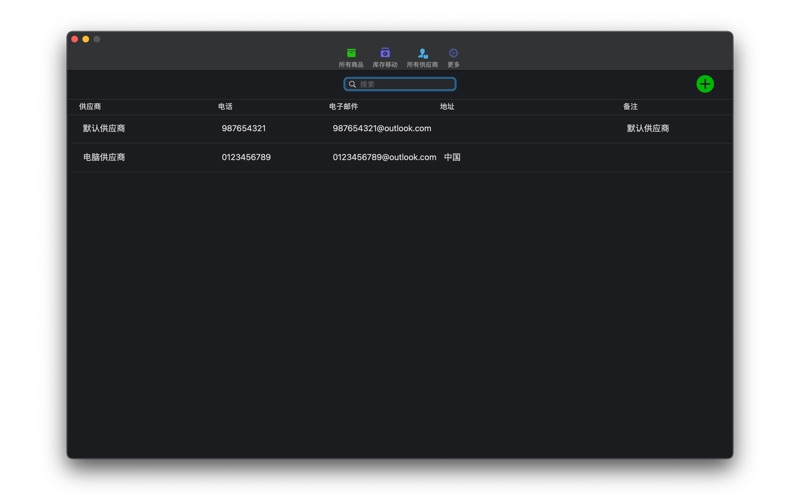Click phone number 0123456789

pos(246,158)
